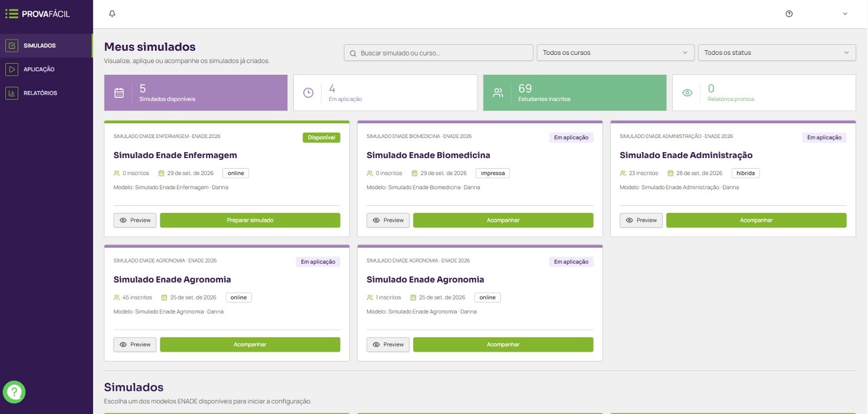The image size is (868, 414).
Task: Click 45 inscritos on Agronomia card
Action: pyautogui.click(x=137, y=298)
